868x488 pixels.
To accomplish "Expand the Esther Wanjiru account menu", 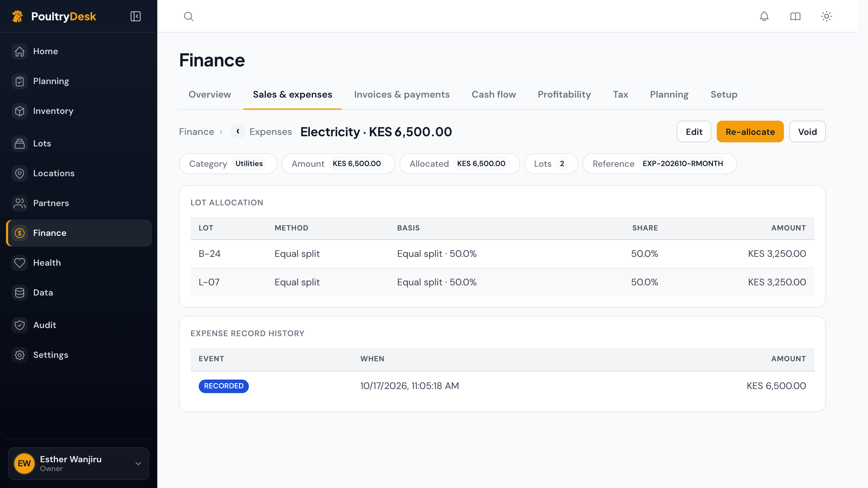I will tap(79, 464).
